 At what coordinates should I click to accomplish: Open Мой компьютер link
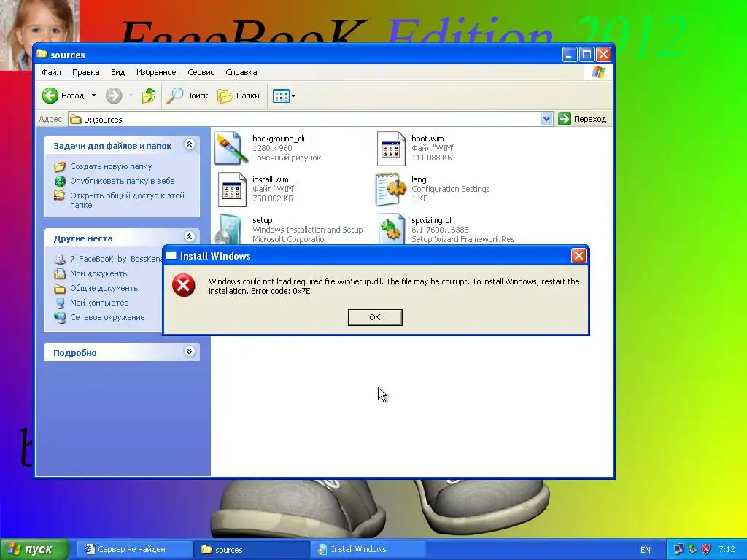coord(99,303)
